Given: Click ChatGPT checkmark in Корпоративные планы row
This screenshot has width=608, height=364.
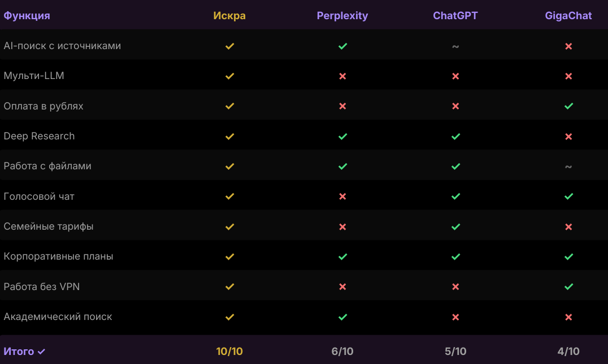Looking at the screenshot, I should pos(456,256).
